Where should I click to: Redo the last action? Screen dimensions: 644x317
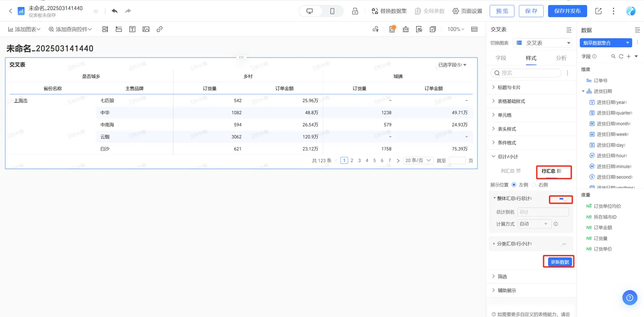pos(128,11)
